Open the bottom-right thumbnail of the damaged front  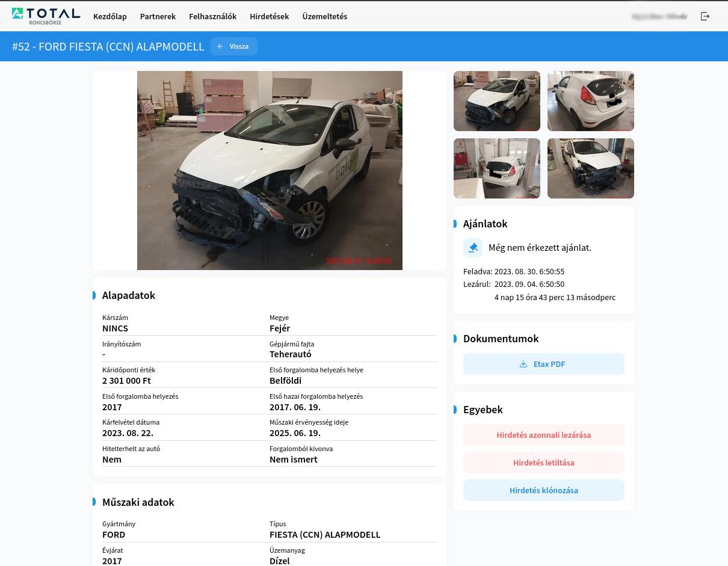[590, 168]
